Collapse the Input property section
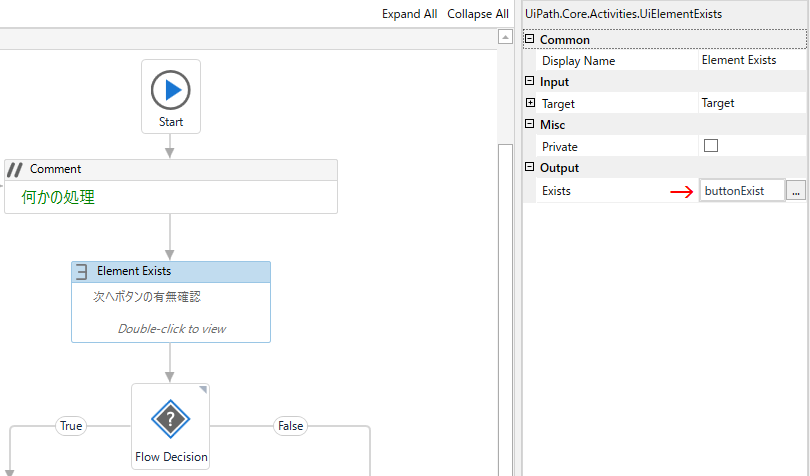 point(529,81)
